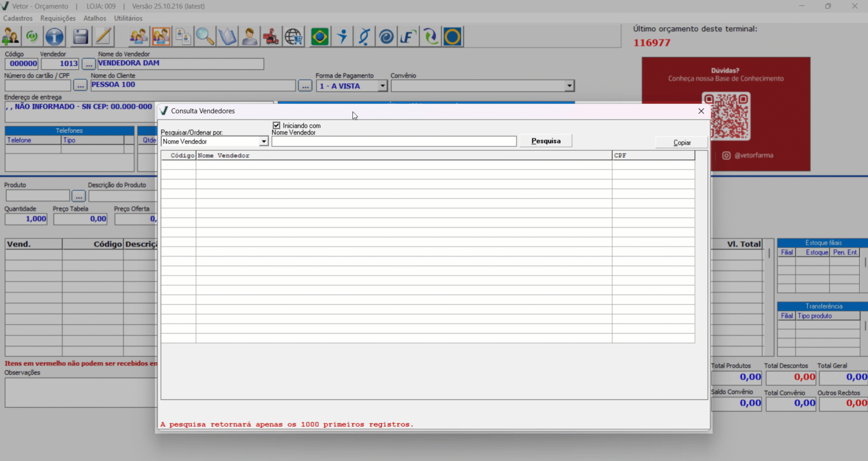868x461 pixels.
Task: Click the add customer icon with green plus
Action: (11, 37)
